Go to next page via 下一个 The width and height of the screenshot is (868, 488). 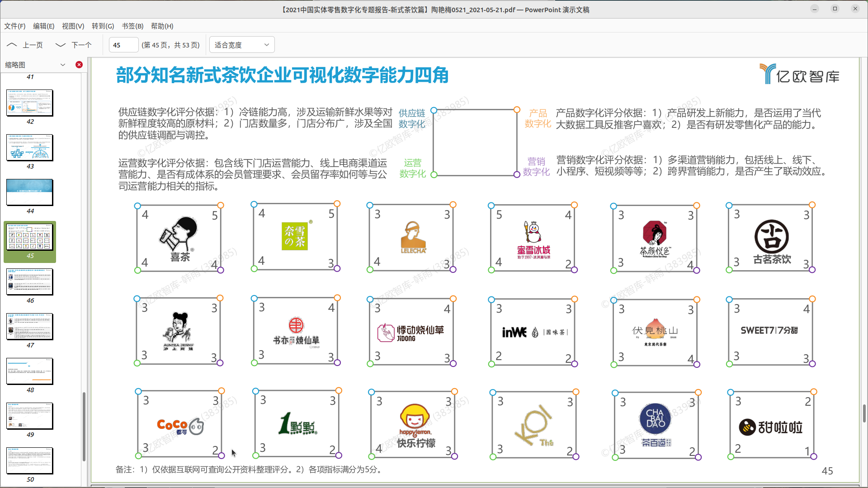point(82,45)
